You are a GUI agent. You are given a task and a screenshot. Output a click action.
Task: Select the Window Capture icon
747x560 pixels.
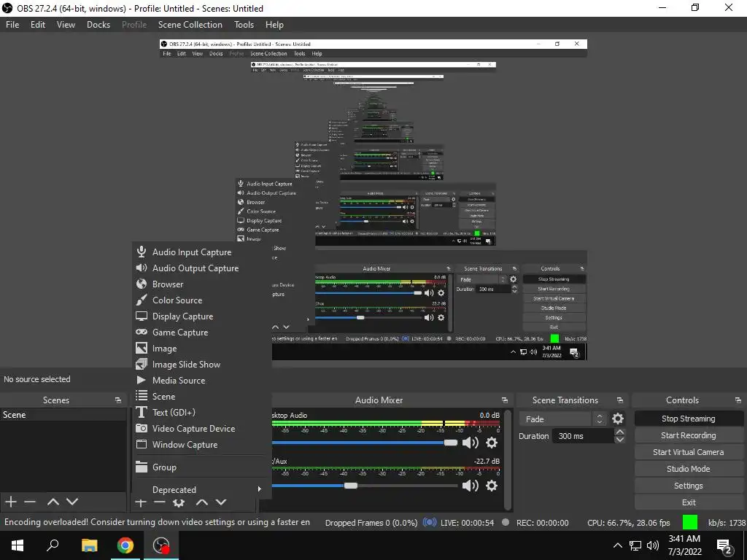141,444
